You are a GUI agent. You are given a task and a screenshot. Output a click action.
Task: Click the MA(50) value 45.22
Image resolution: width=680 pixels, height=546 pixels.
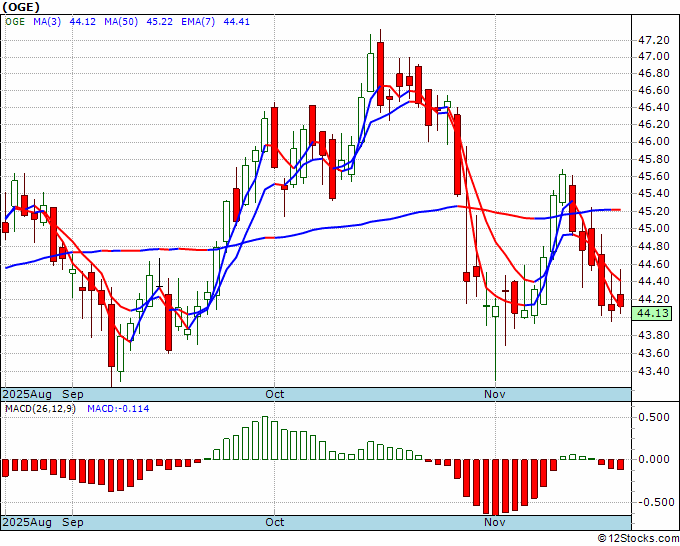[x=159, y=21]
